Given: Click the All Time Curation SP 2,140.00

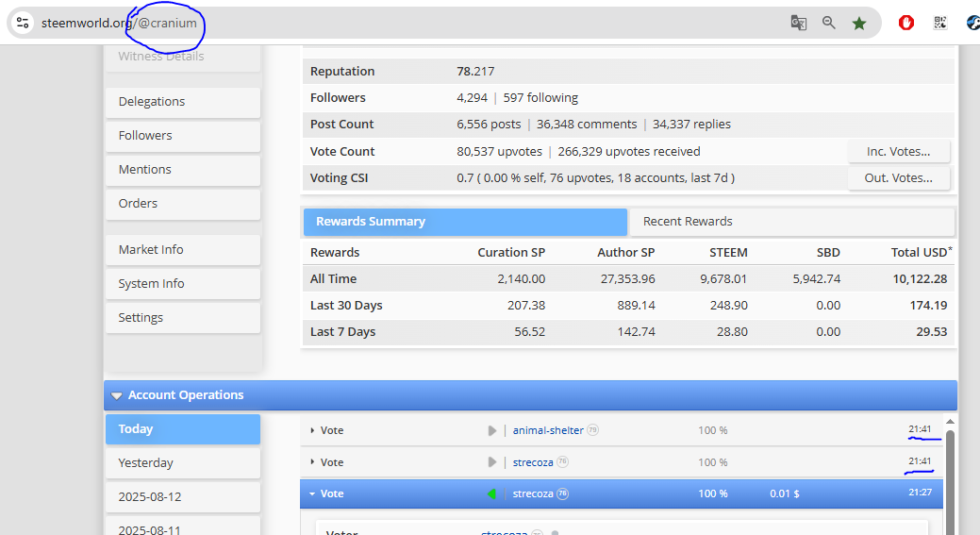Looking at the screenshot, I should point(522,279).
